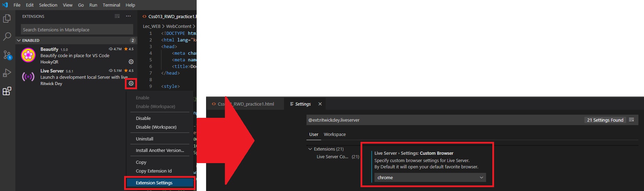Open the Search view in activity bar

click(x=7, y=36)
